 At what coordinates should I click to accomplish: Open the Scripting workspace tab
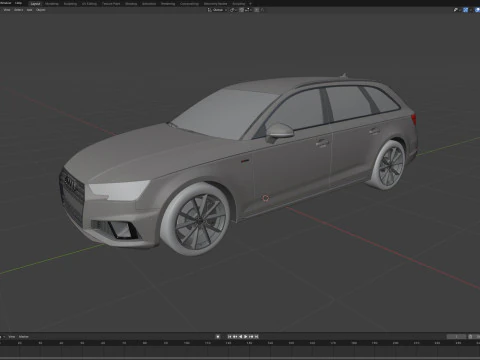pos(239,4)
